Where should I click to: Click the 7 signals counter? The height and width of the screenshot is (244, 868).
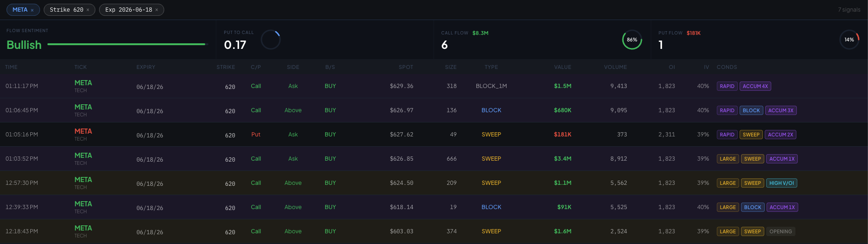click(849, 10)
